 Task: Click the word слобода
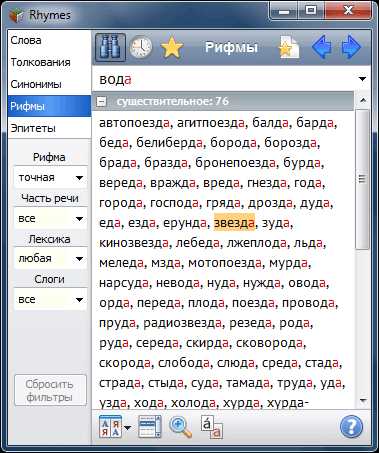(x=184, y=363)
